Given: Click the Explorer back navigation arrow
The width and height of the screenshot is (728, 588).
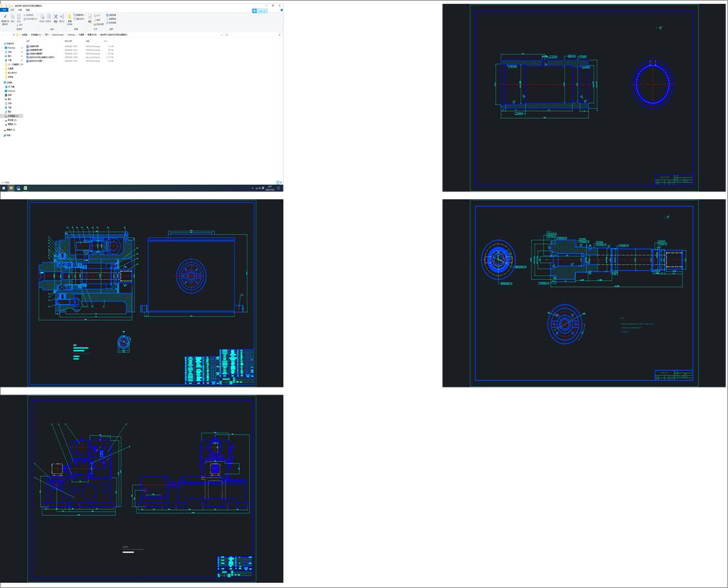Looking at the screenshot, I should click(3, 35).
